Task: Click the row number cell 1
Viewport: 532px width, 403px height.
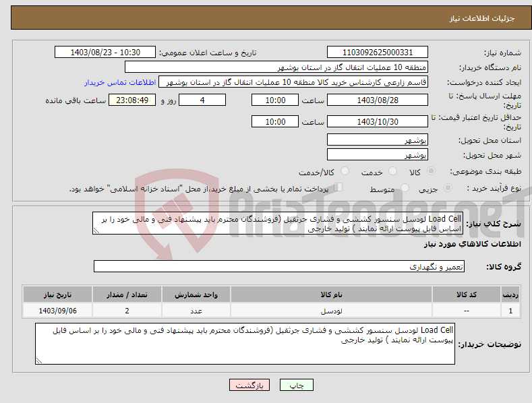Action: [x=510, y=311]
